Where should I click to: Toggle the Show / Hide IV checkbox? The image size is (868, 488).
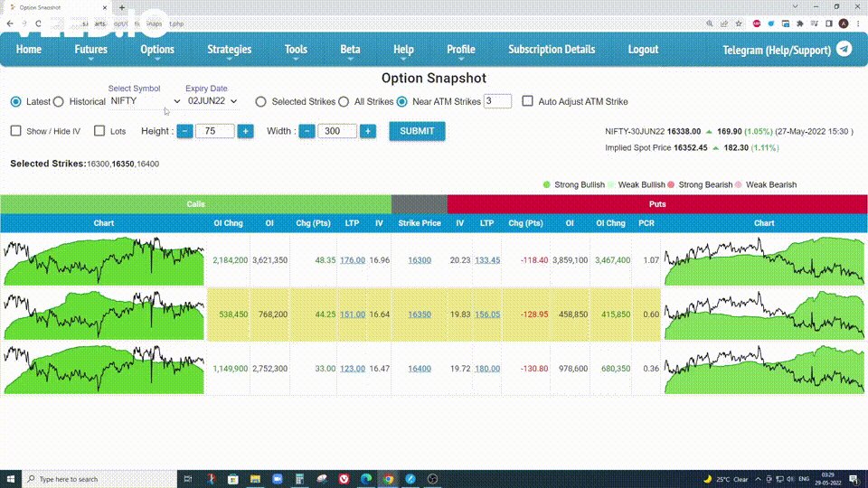(16, 130)
